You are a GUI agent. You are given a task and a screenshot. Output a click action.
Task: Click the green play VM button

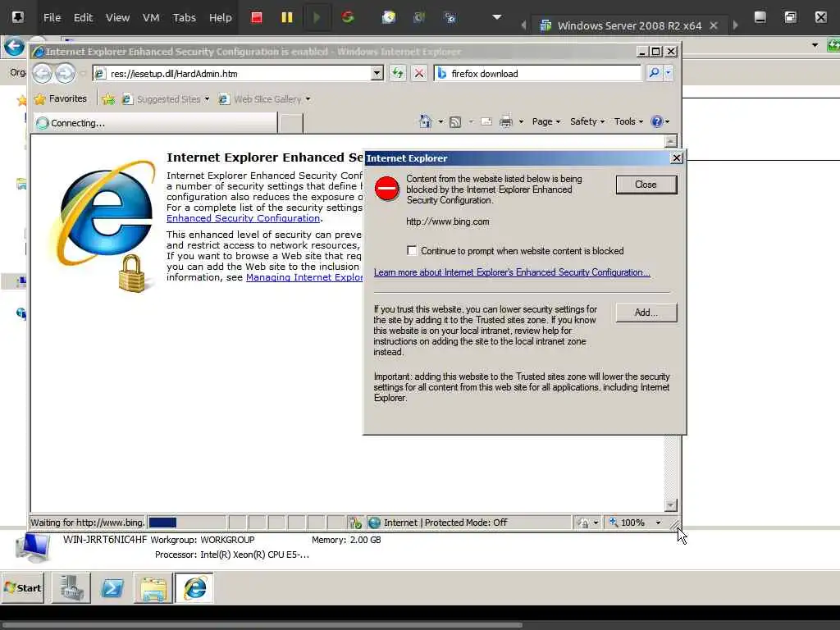(x=317, y=18)
